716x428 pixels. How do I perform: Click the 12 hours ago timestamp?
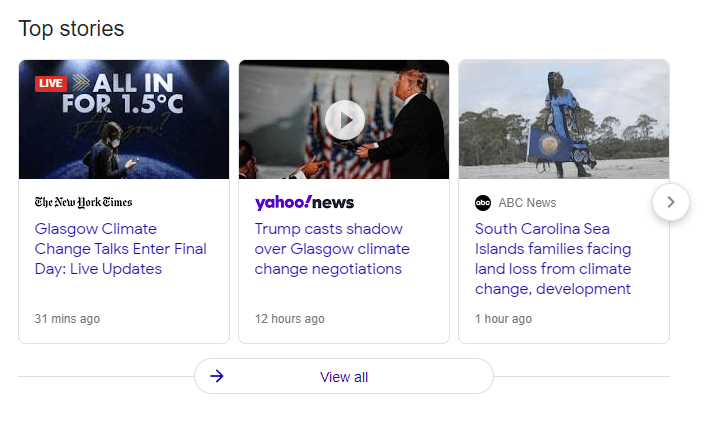[290, 319]
